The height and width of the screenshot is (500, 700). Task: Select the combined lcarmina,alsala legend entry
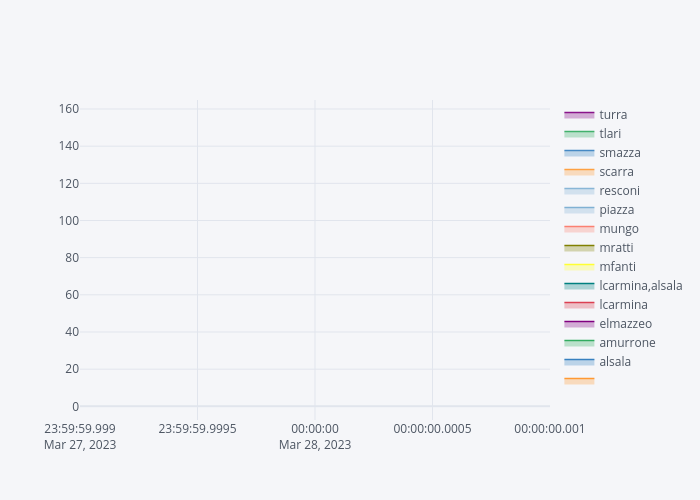(640, 286)
